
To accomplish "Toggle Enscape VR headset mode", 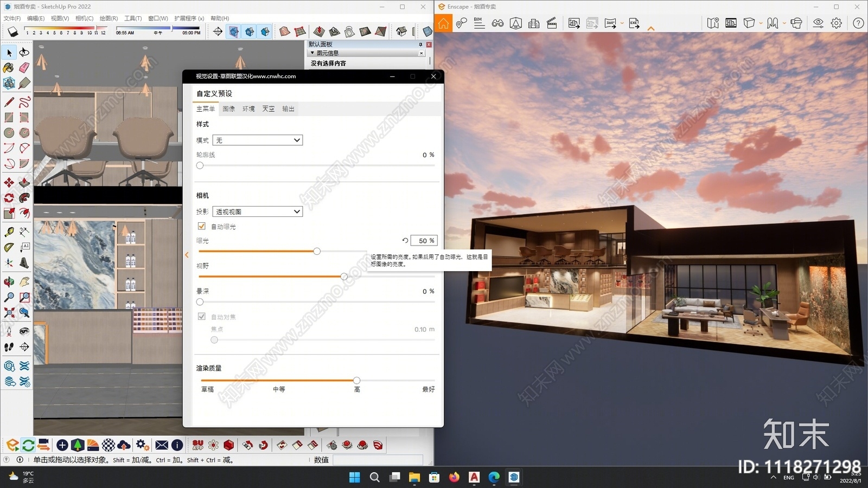I will coord(796,23).
